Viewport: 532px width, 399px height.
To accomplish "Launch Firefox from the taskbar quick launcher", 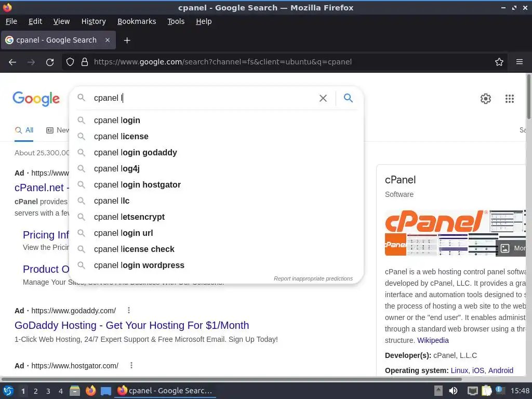I will pos(90,391).
